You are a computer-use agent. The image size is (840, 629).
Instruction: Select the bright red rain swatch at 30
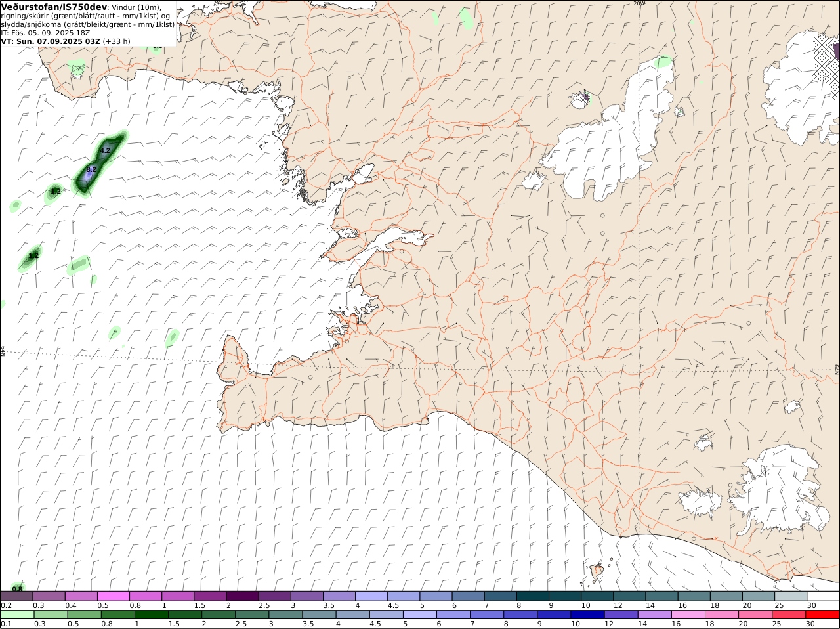[822, 615]
